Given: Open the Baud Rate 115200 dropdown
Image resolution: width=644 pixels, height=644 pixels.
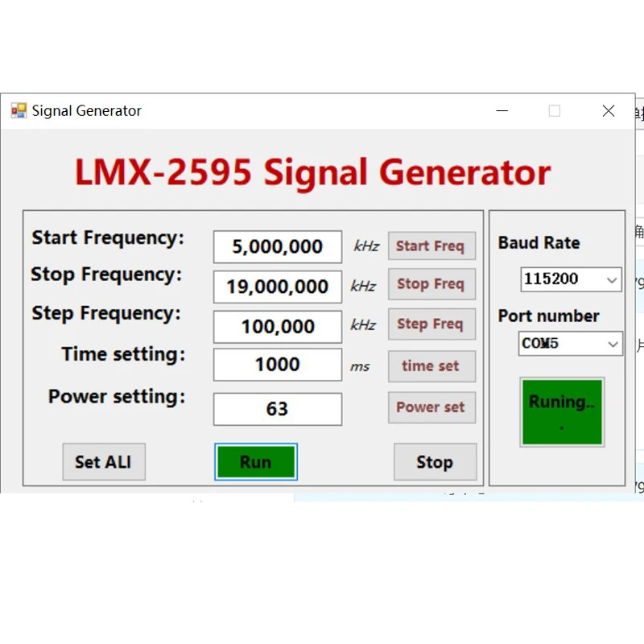Looking at the screenshot, I should tap(571, 279).
